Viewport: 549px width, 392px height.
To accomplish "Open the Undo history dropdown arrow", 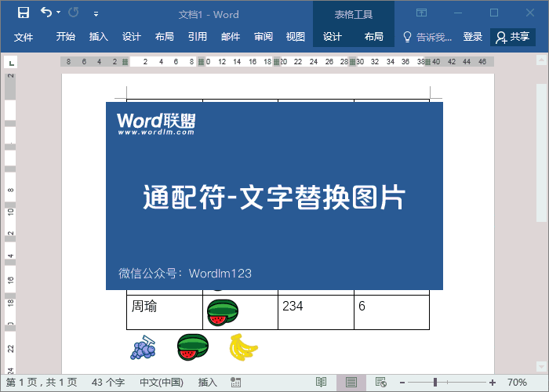I will click(x=59, y=13).
